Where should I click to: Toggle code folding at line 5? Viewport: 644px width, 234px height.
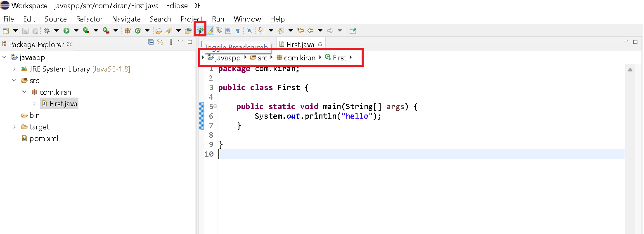click(215, 106)
